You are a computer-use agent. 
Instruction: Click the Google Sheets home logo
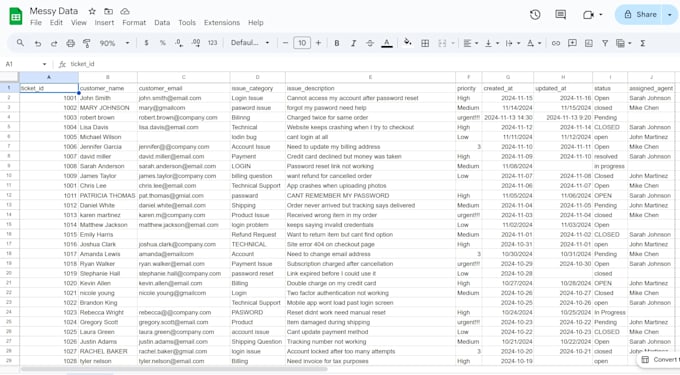tap(16, 16)
